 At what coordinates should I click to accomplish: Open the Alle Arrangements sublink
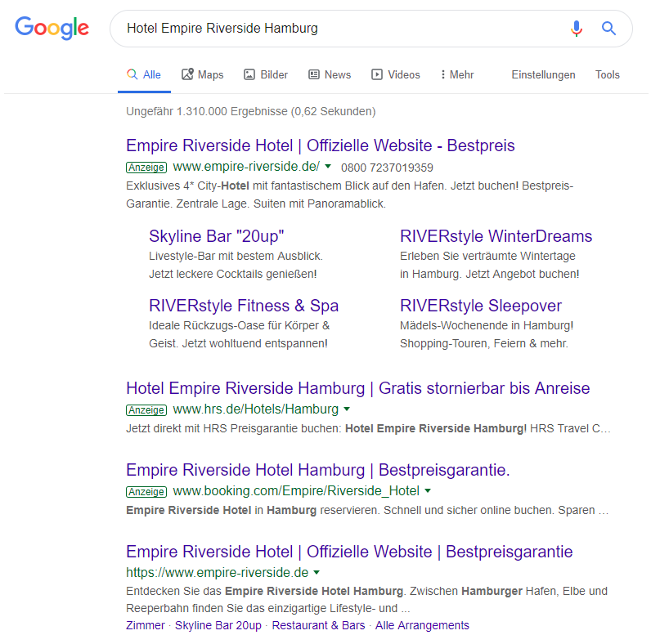coord(422,625)
